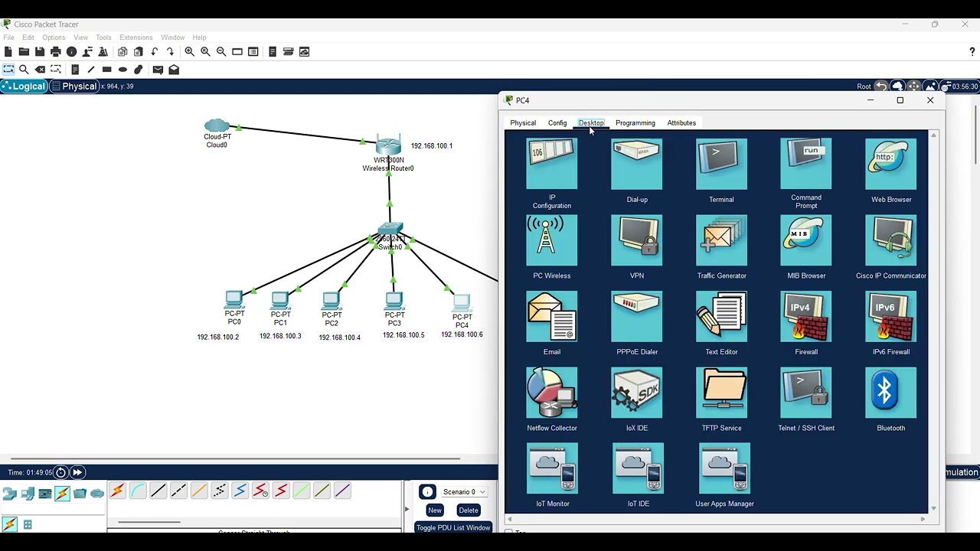The height and width of the screenshot is (551, 980).
Task: Open the Options menu
Action: [54, 37]
